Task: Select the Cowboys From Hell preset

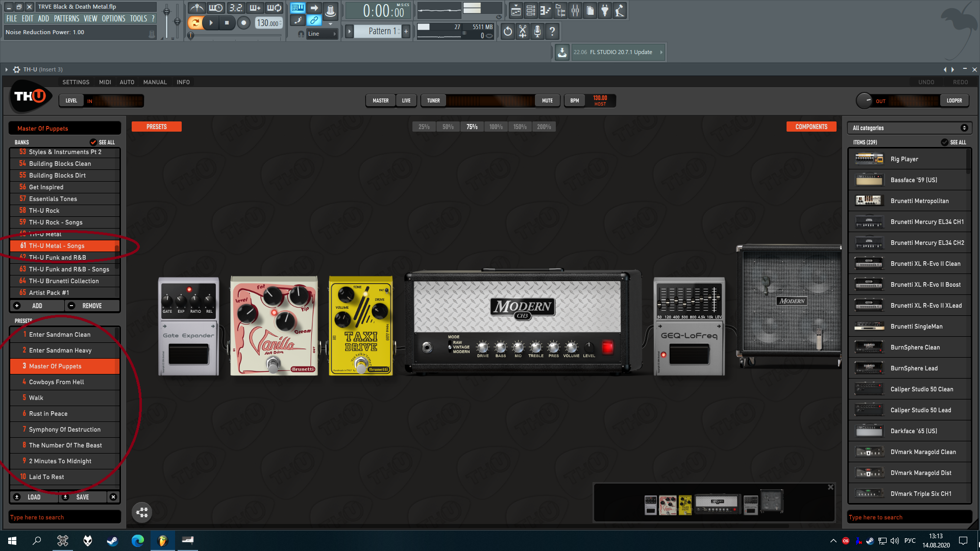Action: (65, 382)
